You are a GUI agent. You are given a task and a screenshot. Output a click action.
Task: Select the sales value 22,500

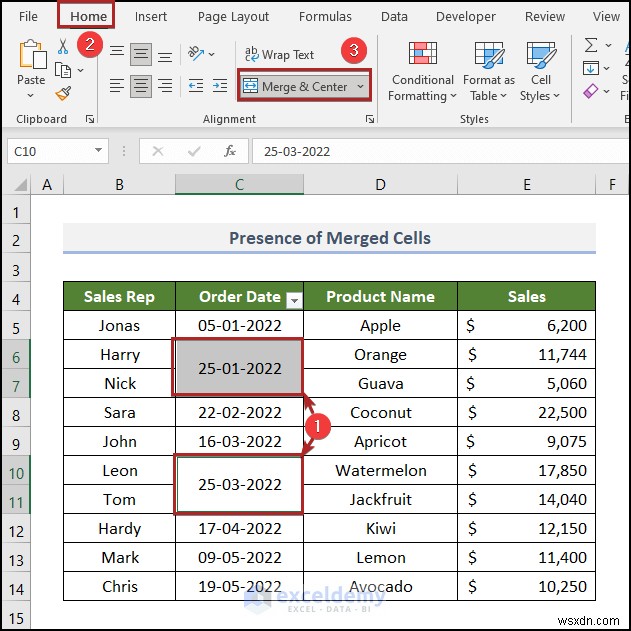pyautogui.click(x=526, y=412)
